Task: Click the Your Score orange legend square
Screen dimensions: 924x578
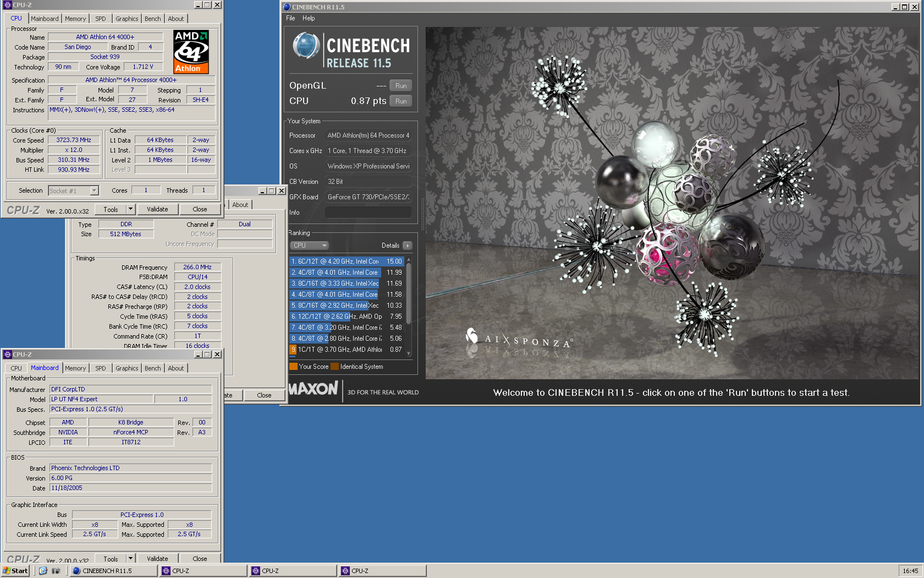Action: [x=293, y=367]
